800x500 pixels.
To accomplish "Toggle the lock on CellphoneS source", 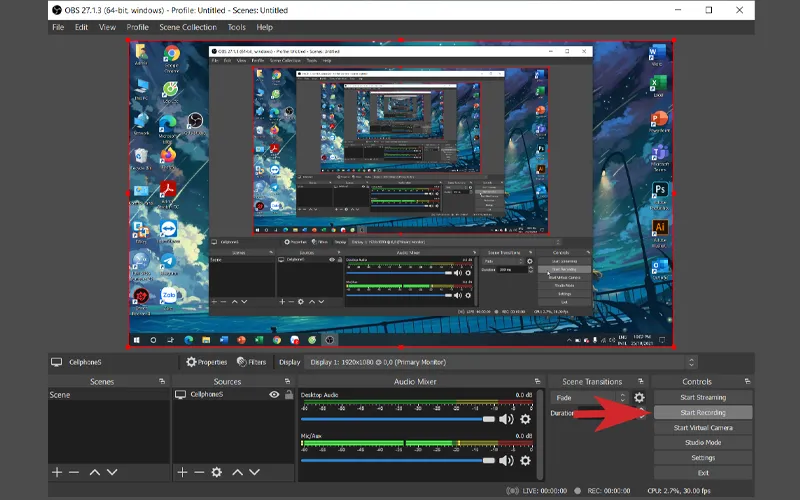I will (x=289, y=394).
